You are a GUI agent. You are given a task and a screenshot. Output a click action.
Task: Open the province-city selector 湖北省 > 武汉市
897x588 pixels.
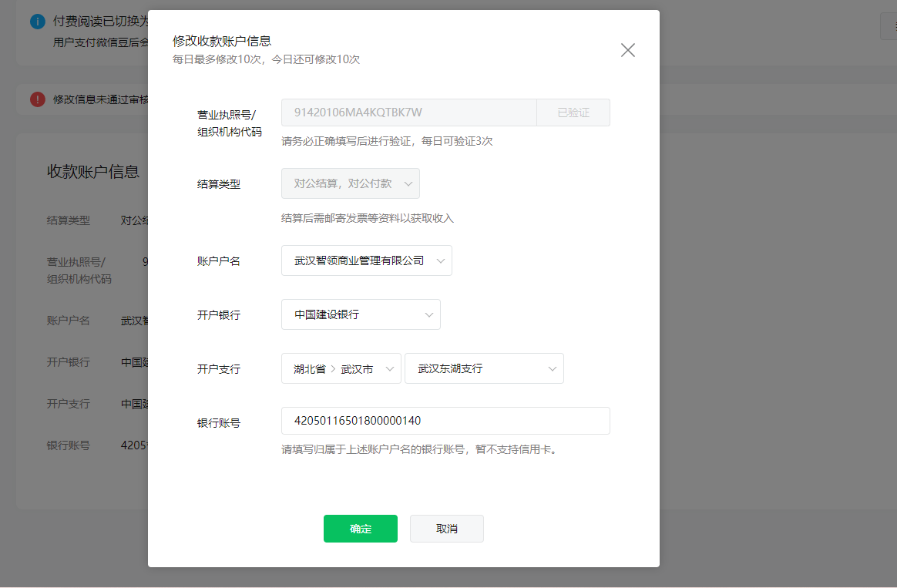tap(341, 368)
